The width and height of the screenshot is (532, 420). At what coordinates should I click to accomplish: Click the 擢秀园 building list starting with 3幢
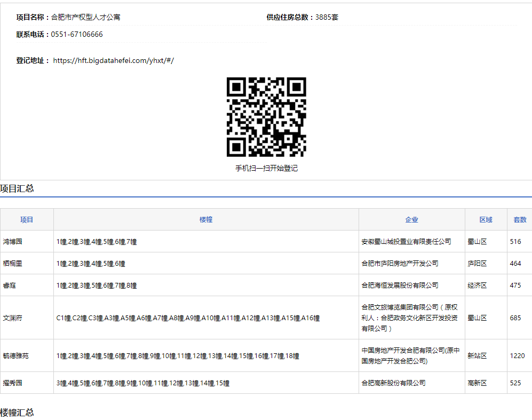[x=143, y=383]
